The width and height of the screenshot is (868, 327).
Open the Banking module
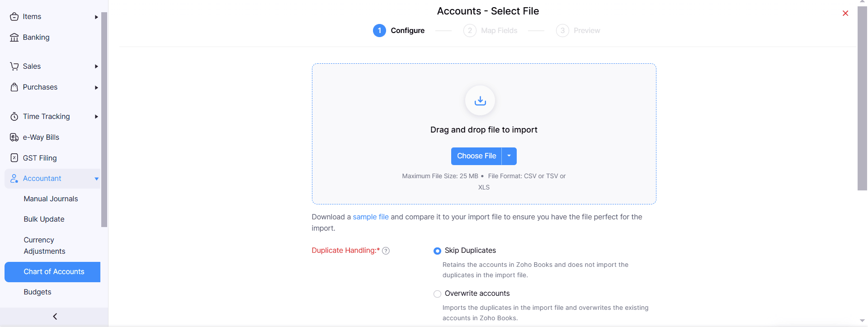click(36, 38)
